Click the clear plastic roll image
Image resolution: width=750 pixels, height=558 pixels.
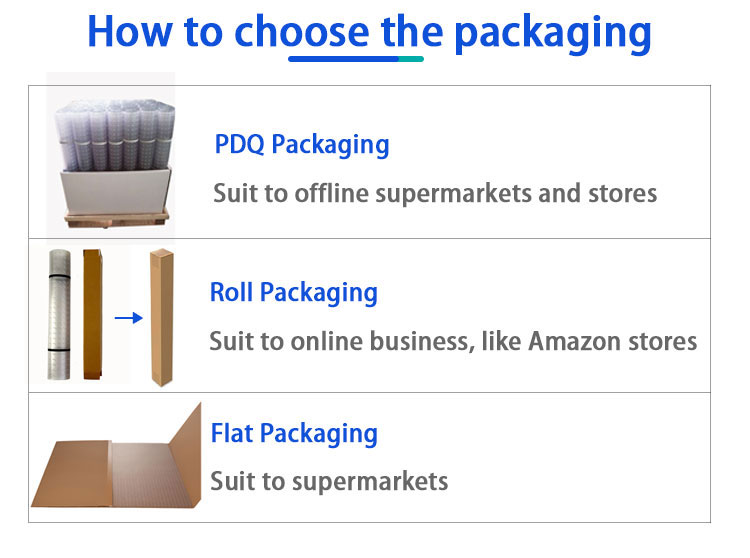click(59, 314)
